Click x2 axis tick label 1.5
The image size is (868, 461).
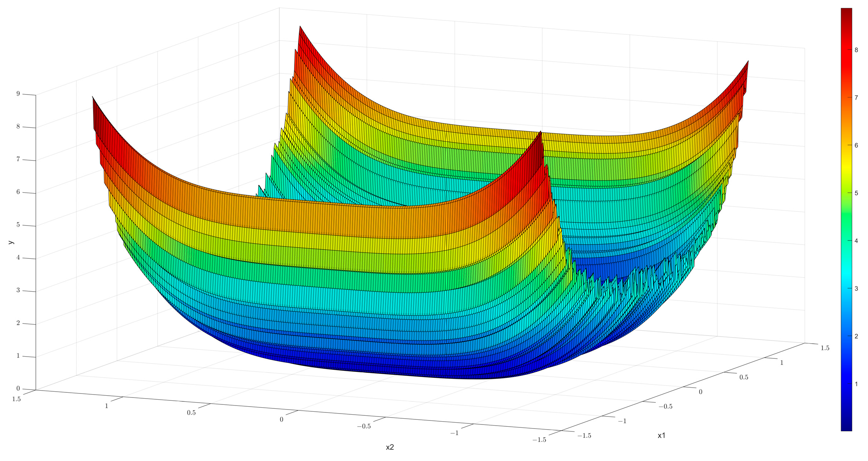pyautogui.click(x=16, y=399)
